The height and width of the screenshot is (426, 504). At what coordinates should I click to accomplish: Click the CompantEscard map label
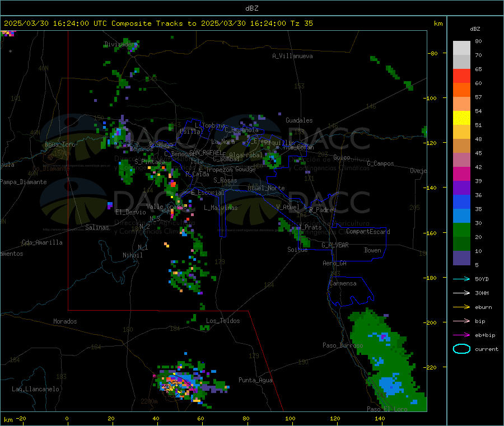(x=368, y=232)
